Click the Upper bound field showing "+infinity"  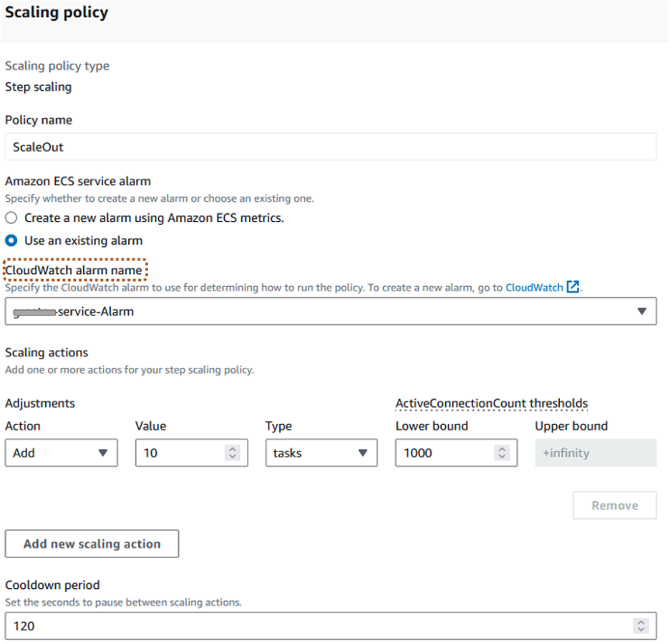click(x=596, y=452)
